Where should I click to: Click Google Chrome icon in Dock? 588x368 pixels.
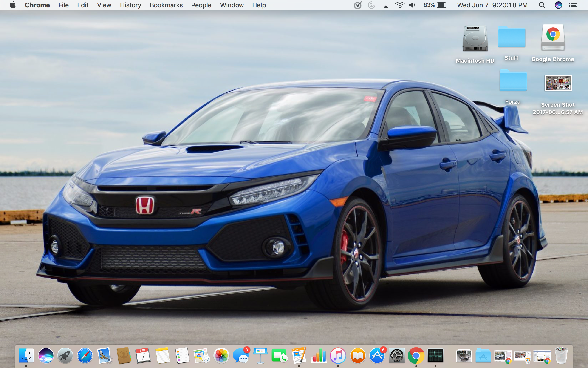coord(416,356)
